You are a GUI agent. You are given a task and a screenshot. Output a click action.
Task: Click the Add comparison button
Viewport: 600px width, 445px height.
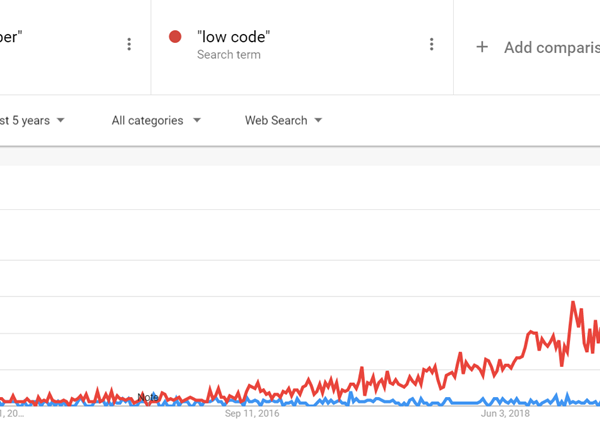click(538, 47)
